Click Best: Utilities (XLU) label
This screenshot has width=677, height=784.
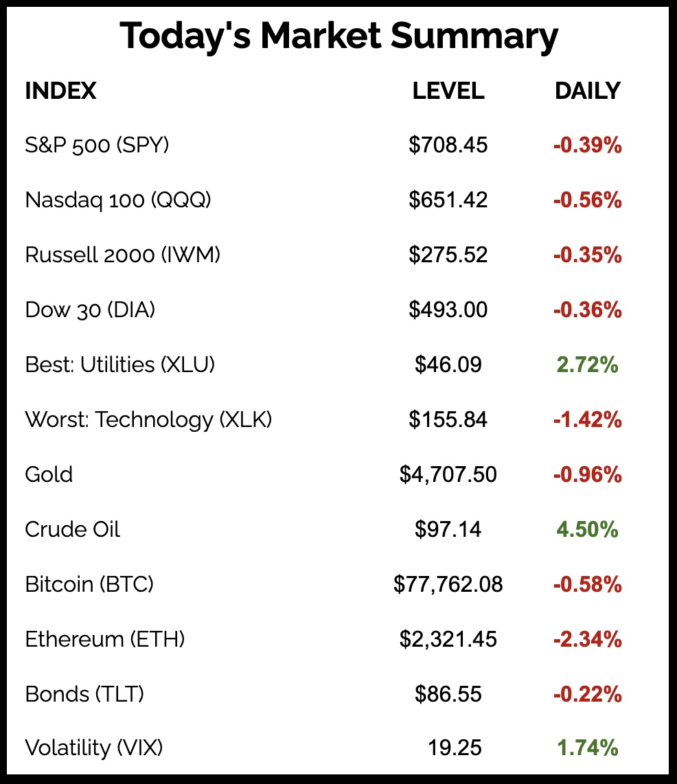click(x=120, y=365)
